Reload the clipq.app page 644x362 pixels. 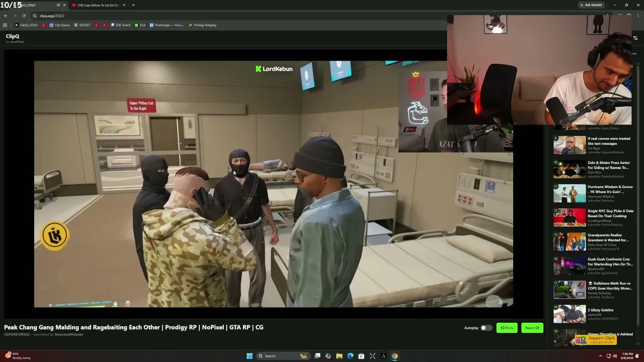[x=24, y=16]
